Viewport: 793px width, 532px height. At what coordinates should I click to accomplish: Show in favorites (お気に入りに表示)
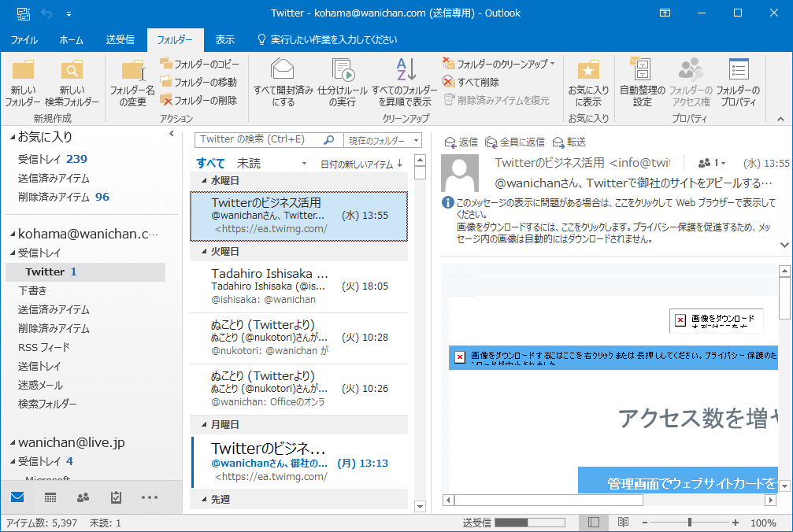[588, 83]
